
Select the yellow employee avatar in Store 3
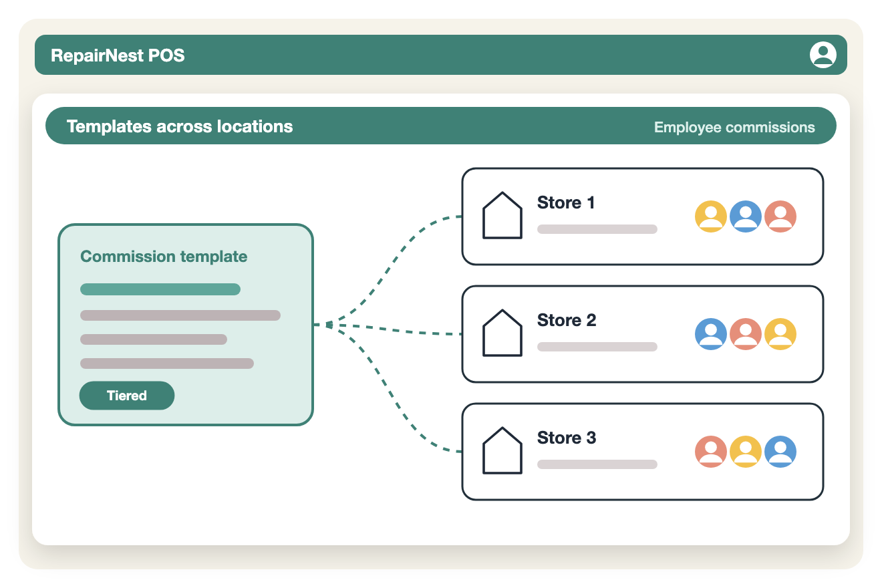(x=746, y=452)
